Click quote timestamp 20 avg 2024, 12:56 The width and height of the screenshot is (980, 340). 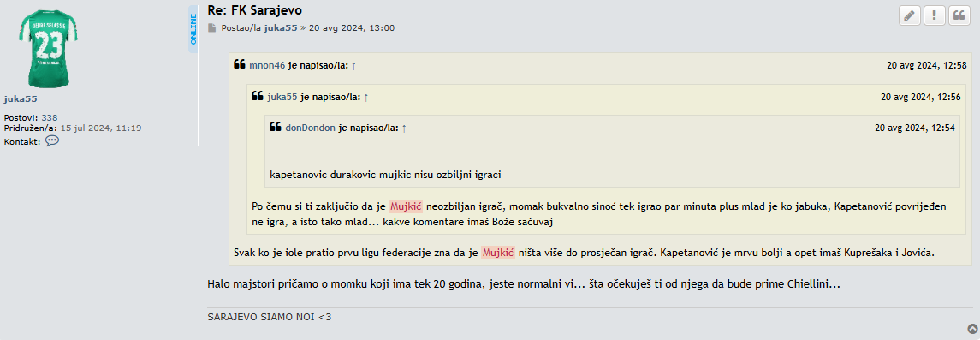point(921,97)
